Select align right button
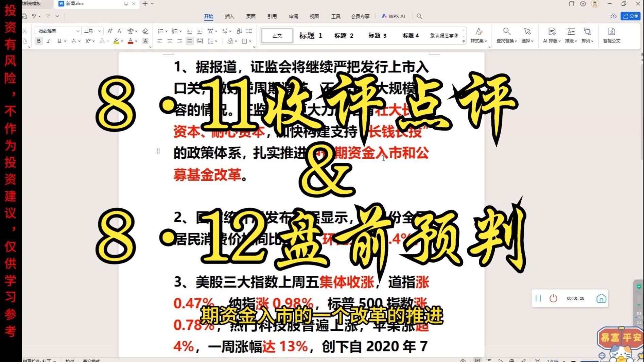 (180, 41)
